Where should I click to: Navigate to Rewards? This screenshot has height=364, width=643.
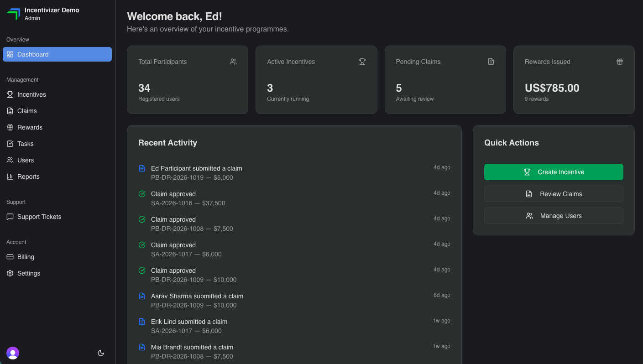click(x=57, y=127)
